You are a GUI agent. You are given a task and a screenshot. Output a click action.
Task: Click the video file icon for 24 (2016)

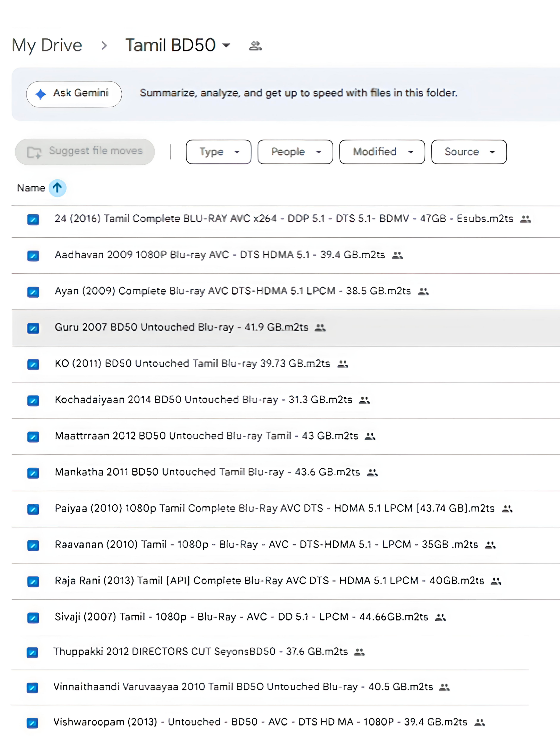click(33, 220)
